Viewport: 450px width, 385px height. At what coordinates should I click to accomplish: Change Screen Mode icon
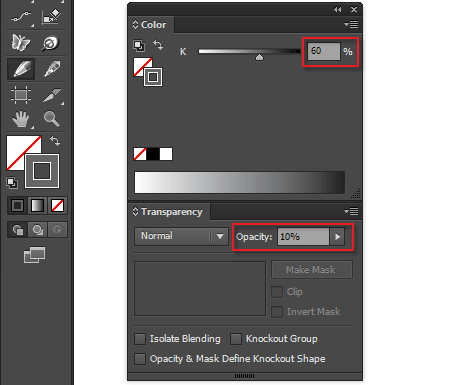point(34,255)
